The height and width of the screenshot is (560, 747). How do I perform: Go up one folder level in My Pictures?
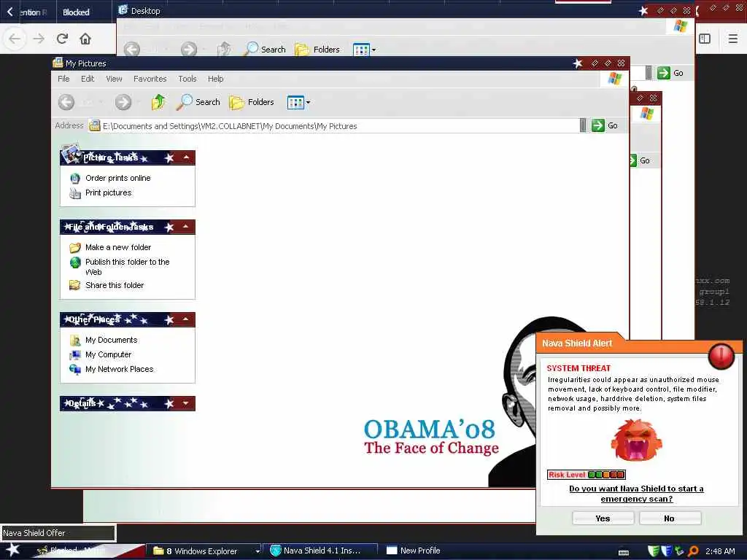(158, 102)
